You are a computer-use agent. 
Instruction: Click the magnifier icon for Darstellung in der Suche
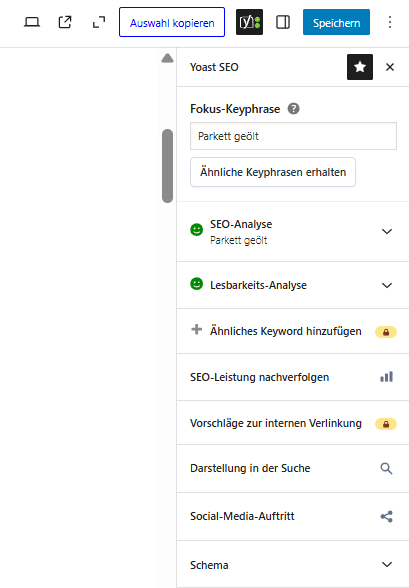click(387, 468)
